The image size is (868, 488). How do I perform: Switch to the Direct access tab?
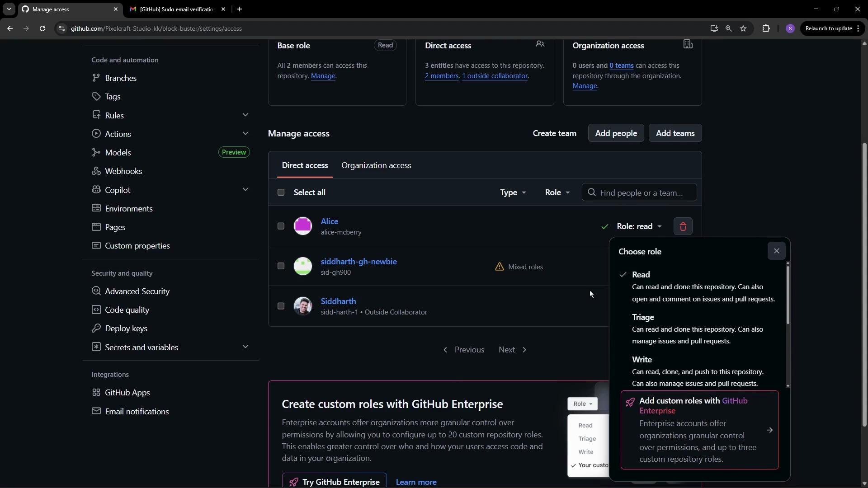pos(305,165)
